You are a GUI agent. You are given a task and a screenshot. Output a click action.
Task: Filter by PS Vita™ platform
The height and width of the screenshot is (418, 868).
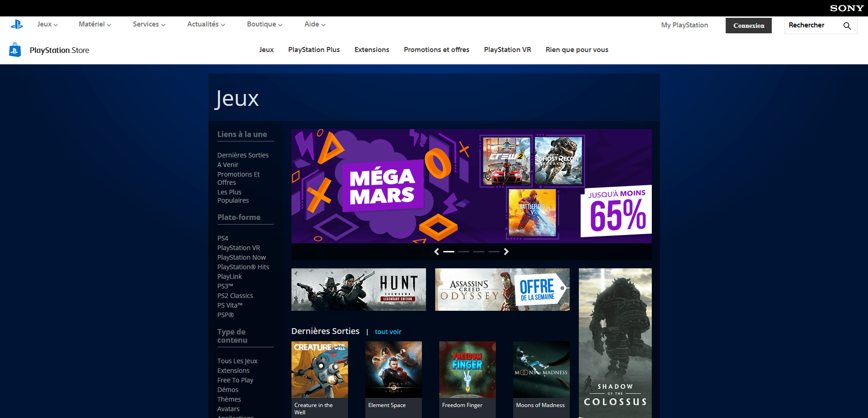(230, 305)
